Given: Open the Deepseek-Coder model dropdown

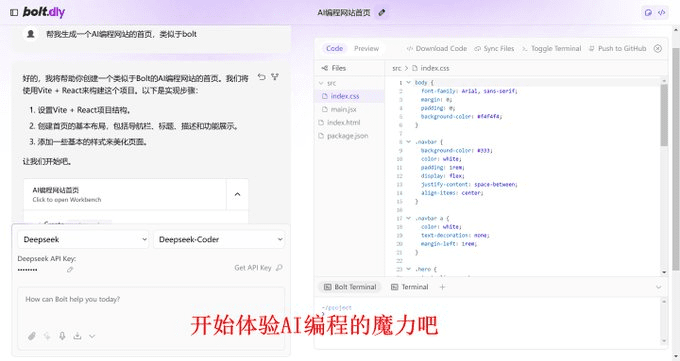Looking at the screenshot, I should click(219, 240).
